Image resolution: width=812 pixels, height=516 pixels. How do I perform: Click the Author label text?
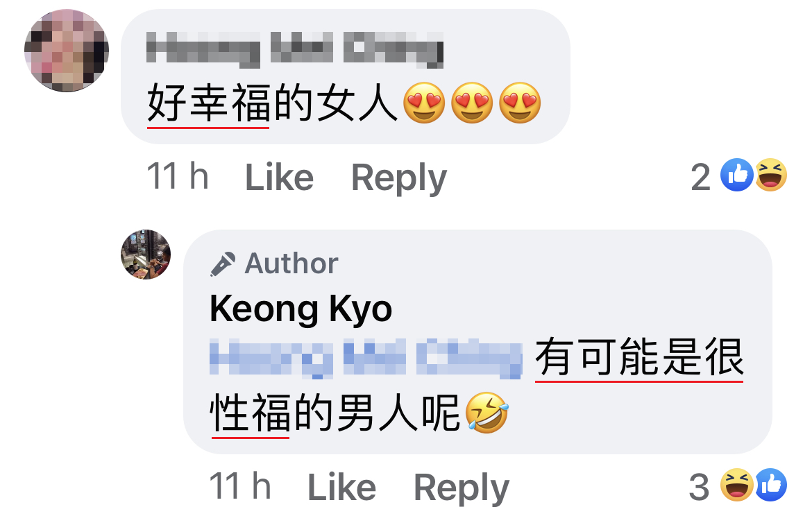coord(291,264)
